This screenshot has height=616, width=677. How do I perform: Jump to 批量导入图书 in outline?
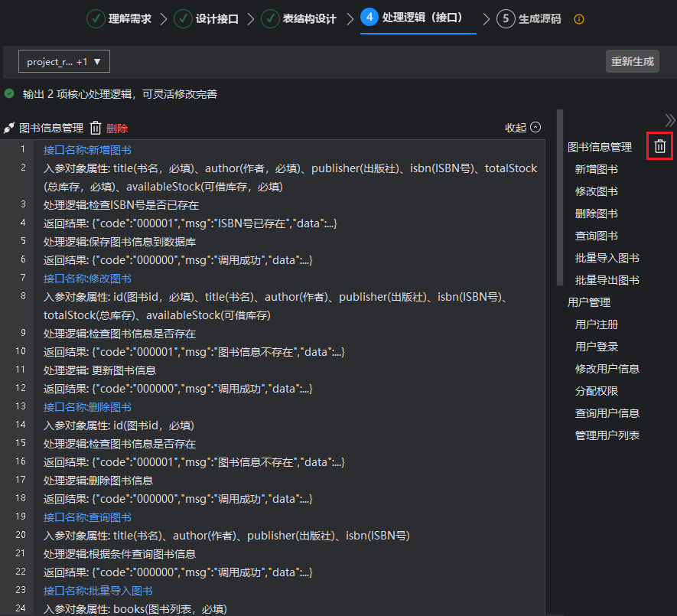click(607, 258)
